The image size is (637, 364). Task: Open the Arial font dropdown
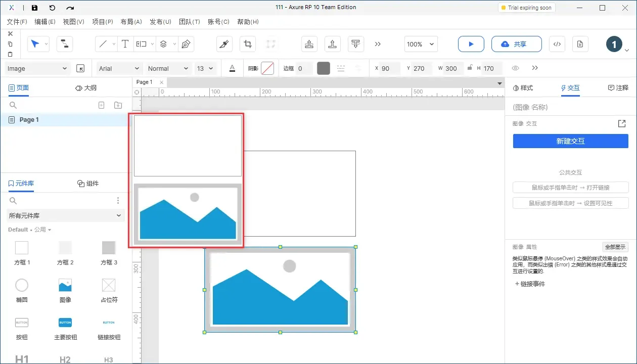coord(119,68)
